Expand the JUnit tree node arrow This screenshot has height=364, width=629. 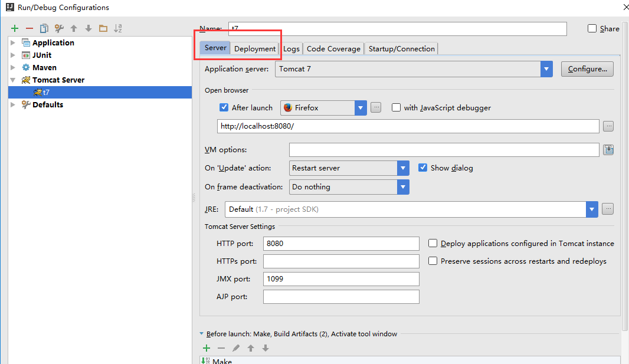(13, 55)
